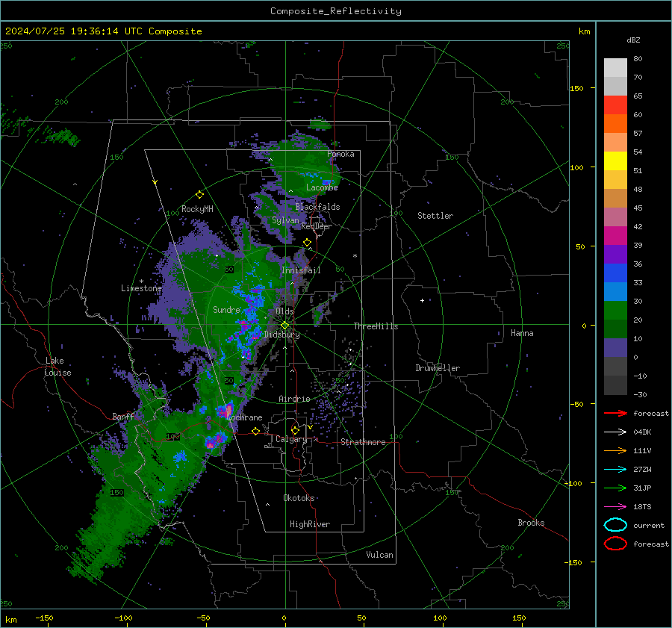Click the red forecast ellipse legend icon
Image resolution: width=672 pixels, height=628 pixels.
(615, 544)
